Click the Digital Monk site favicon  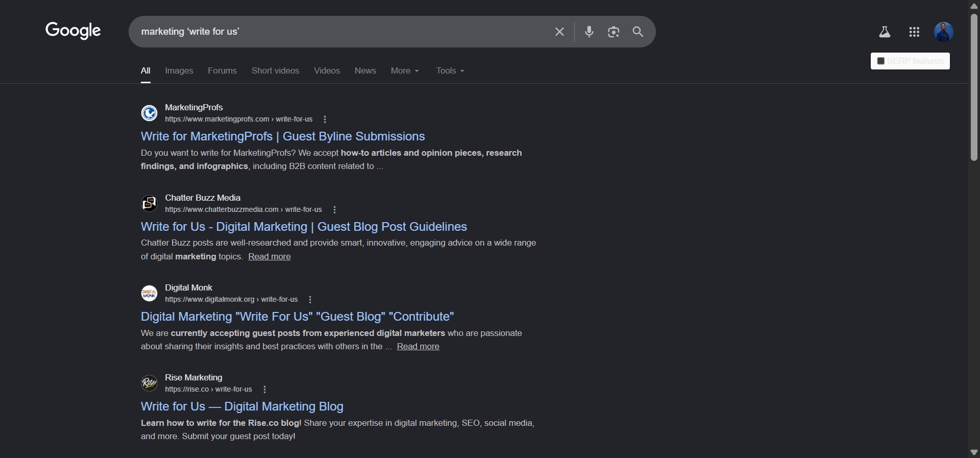(149, 293)
